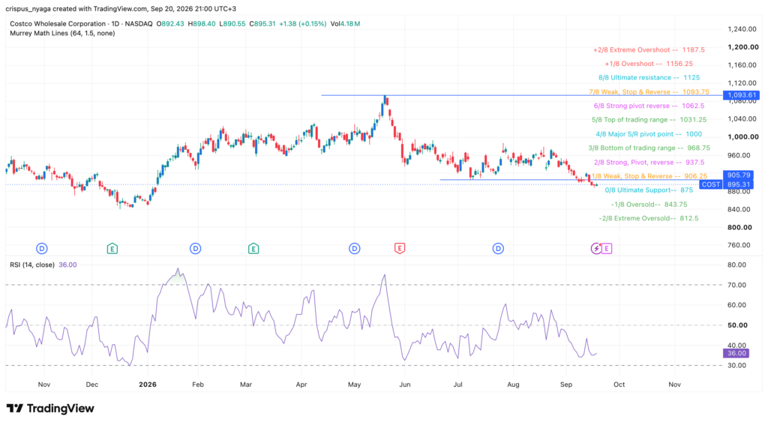Click the 1/8 Weak, Stop & Reverse 906.25 label

(x=649, y=176)
